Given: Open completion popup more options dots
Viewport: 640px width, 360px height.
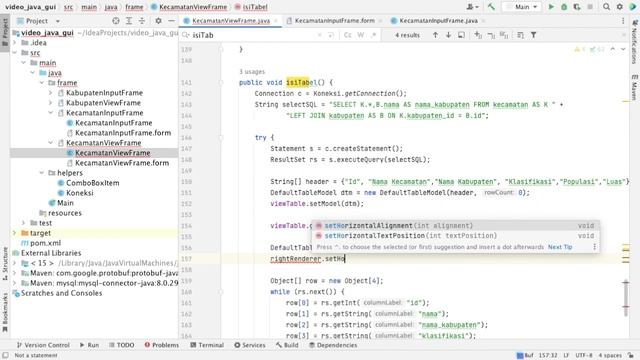Looking at the screenshot, I should coord(594,247).
